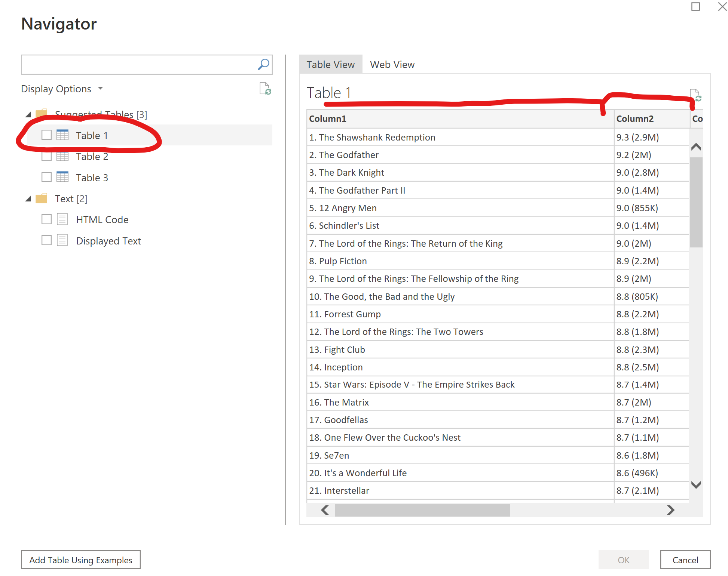
Task: Click the refresh preview icon above the table
Action: (x=695, y=95)
